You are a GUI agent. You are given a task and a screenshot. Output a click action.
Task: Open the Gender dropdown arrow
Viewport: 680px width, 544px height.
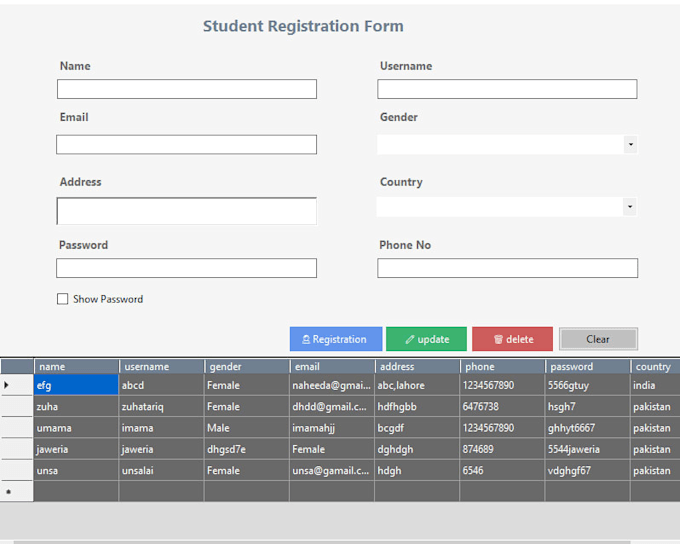pos(631,144)
